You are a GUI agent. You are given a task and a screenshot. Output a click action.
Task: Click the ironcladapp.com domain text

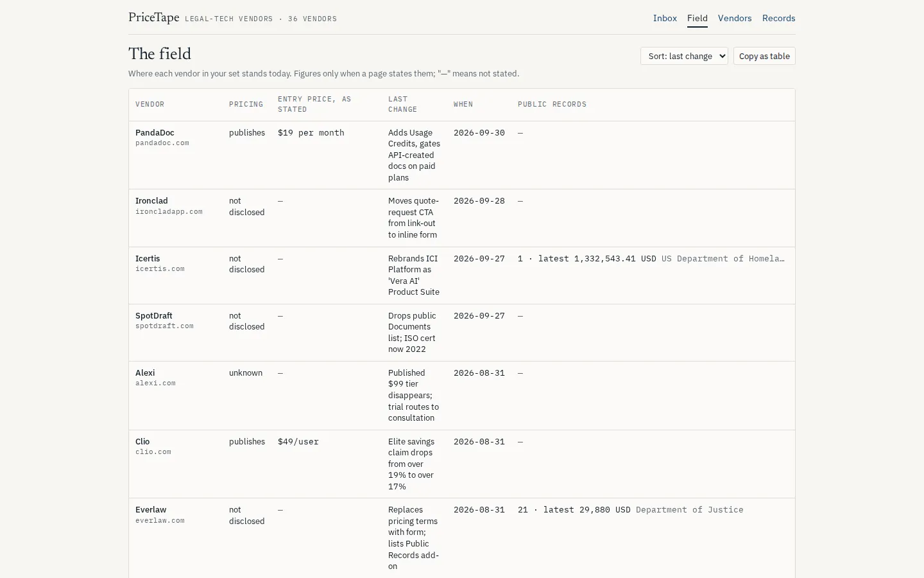point(169,211)
